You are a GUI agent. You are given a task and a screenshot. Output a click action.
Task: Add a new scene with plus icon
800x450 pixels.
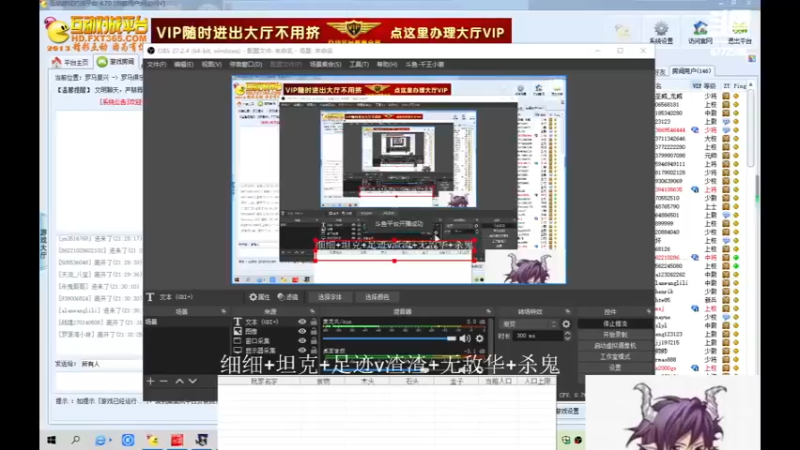point(151,381)
